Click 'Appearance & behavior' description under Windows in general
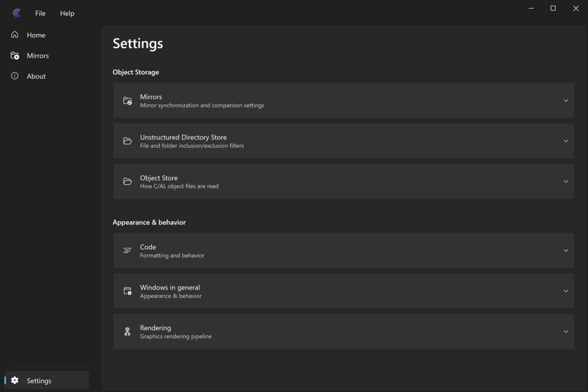This screenshot has width=588, height=392. click(x=171, y=296)
